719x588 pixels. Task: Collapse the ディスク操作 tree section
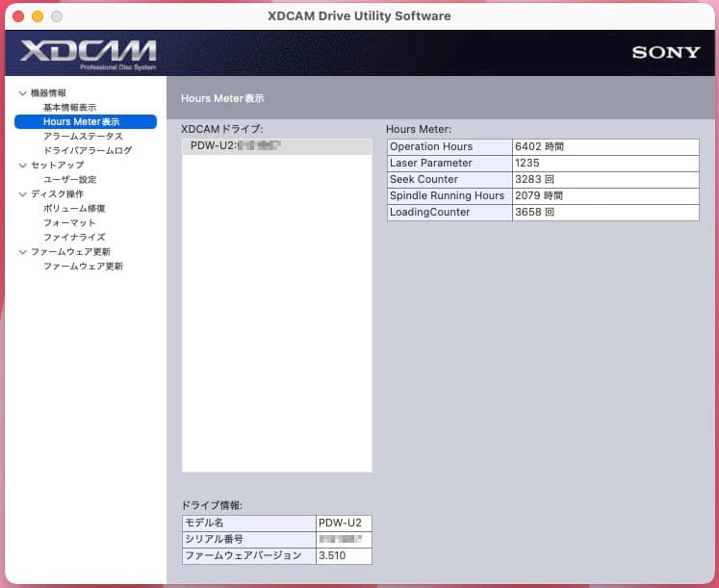(22, 193)
